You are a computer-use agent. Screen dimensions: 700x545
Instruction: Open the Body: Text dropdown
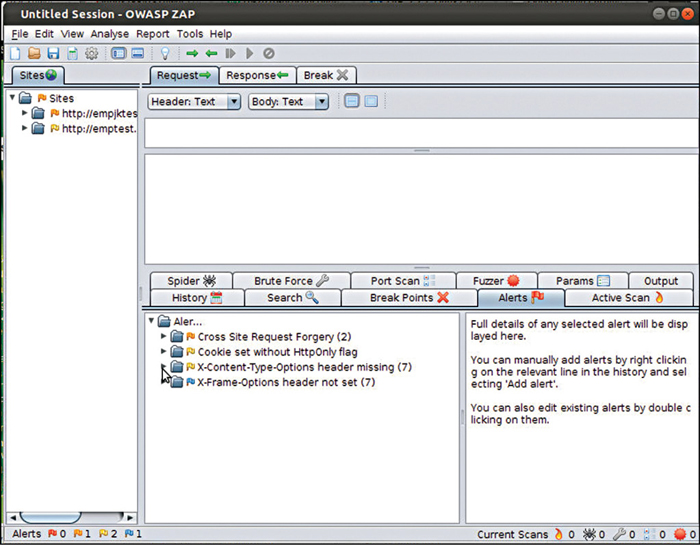289,101
